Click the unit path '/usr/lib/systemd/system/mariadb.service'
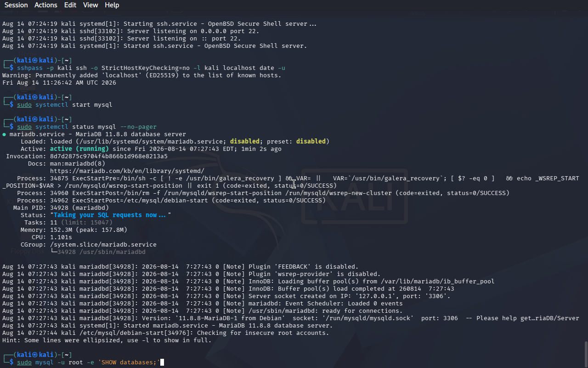Screen dimensions: 588x368 click(151, 142)
